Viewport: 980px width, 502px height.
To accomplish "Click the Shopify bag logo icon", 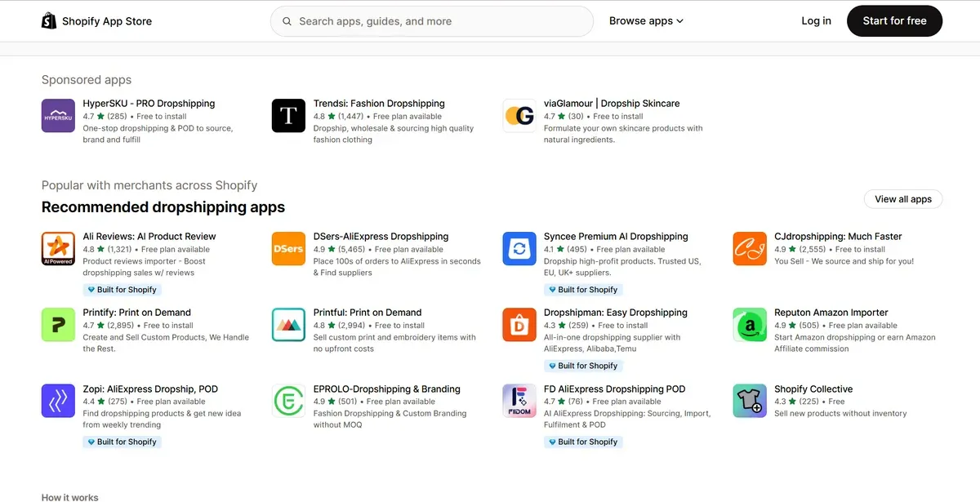I will 49,20.
